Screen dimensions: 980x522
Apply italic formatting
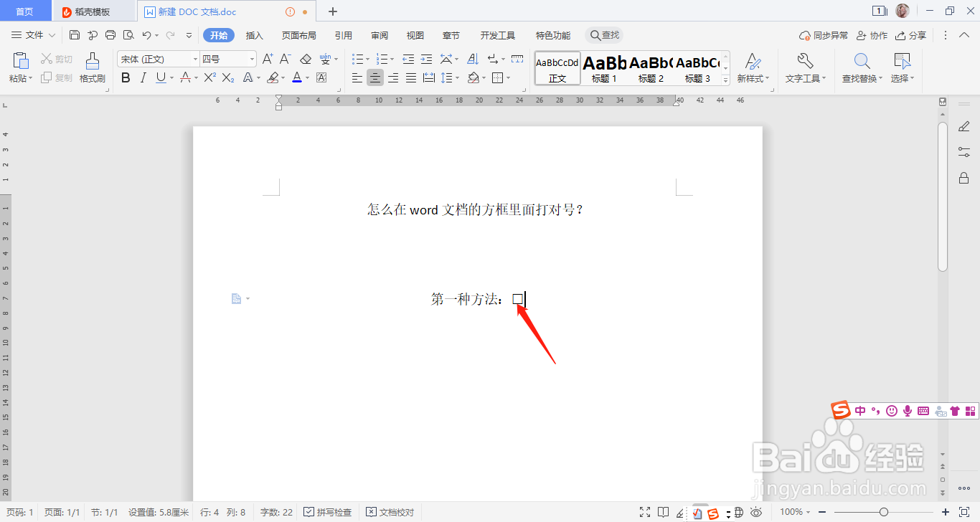(x=142, y=77)
